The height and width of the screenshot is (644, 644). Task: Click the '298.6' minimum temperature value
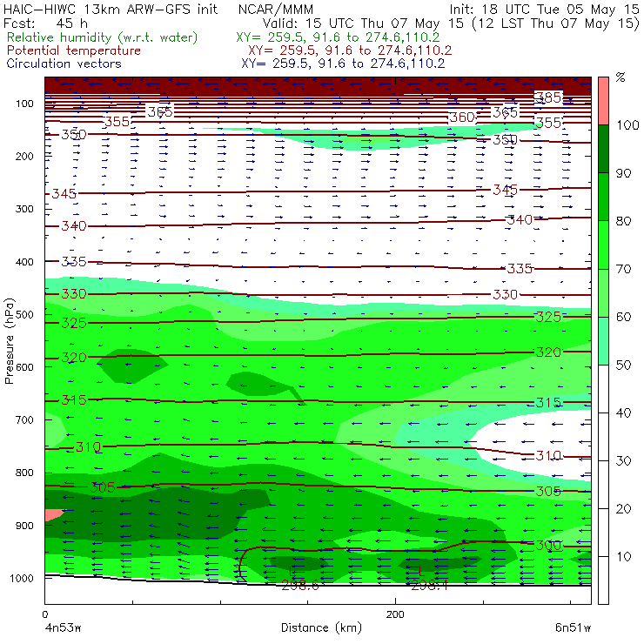300,586
